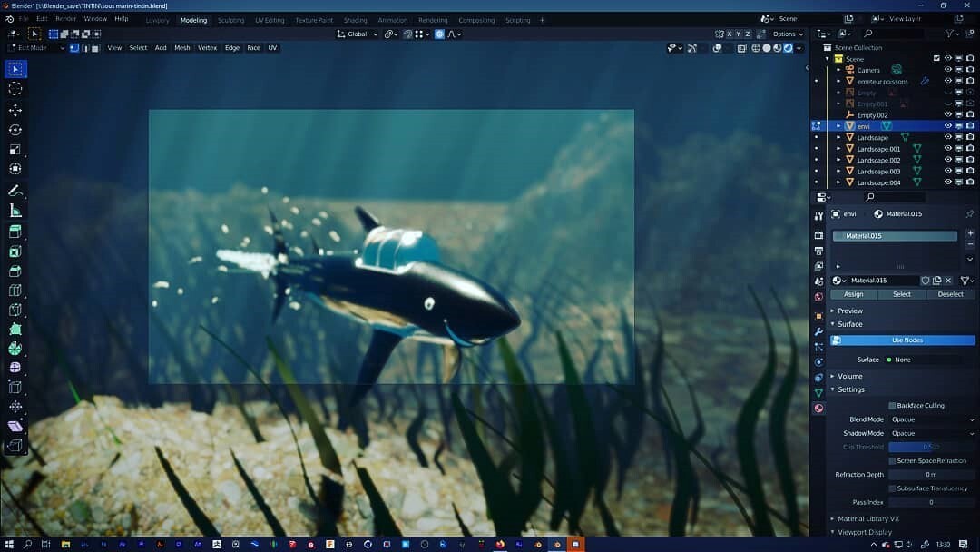Select the Shrink/Fatten tool
The height and width of the screenshot is (552, 980).
tap(15, 407)
